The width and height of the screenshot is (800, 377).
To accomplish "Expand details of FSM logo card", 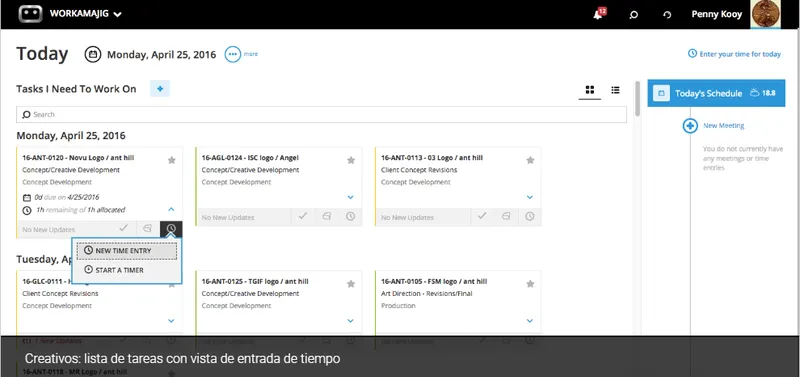I will click(530, 321).
